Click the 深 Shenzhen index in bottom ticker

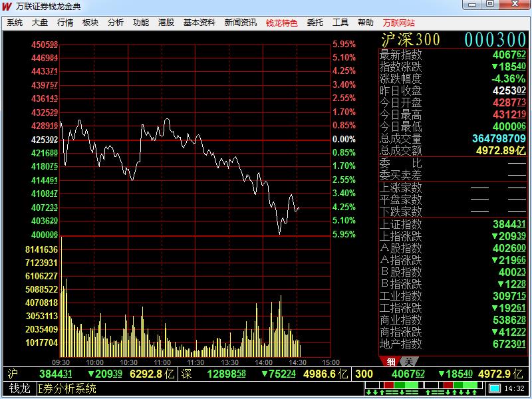tap(187, 374)
